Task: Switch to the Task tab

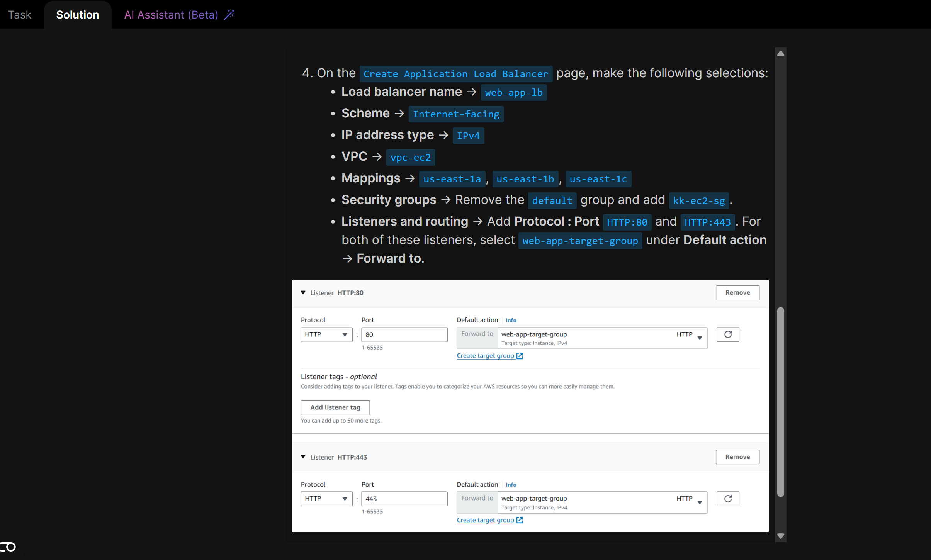Action: 20,15
